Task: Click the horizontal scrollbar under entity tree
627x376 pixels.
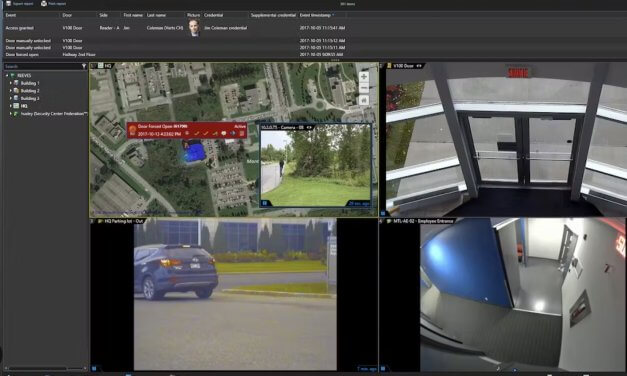Action: pos(45,368)
